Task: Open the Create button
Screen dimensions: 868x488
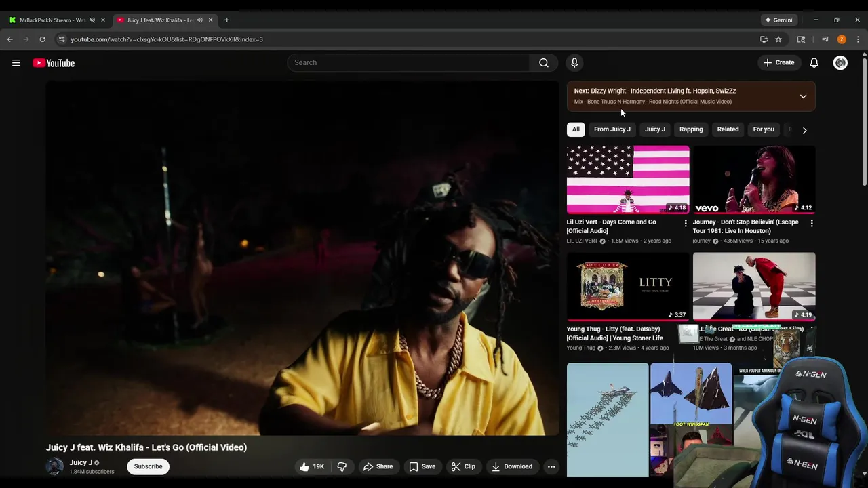Action: pos(778,62)
